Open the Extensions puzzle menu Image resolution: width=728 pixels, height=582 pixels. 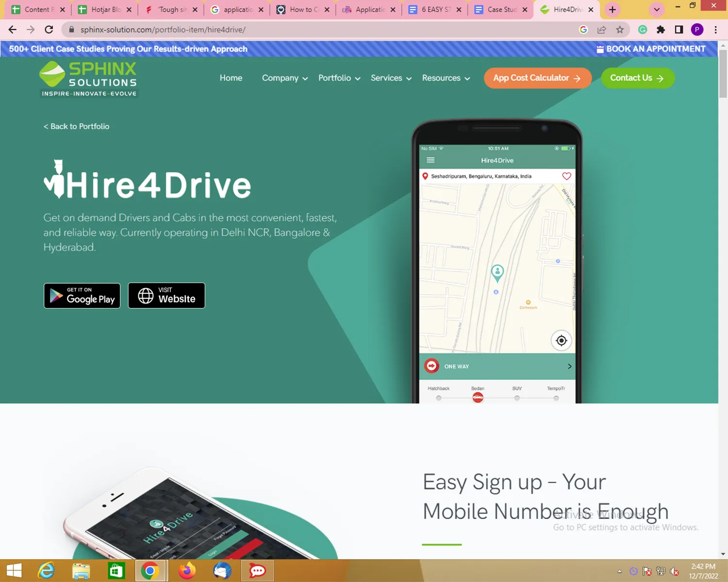pyautogui.click(x=661, y=30)
